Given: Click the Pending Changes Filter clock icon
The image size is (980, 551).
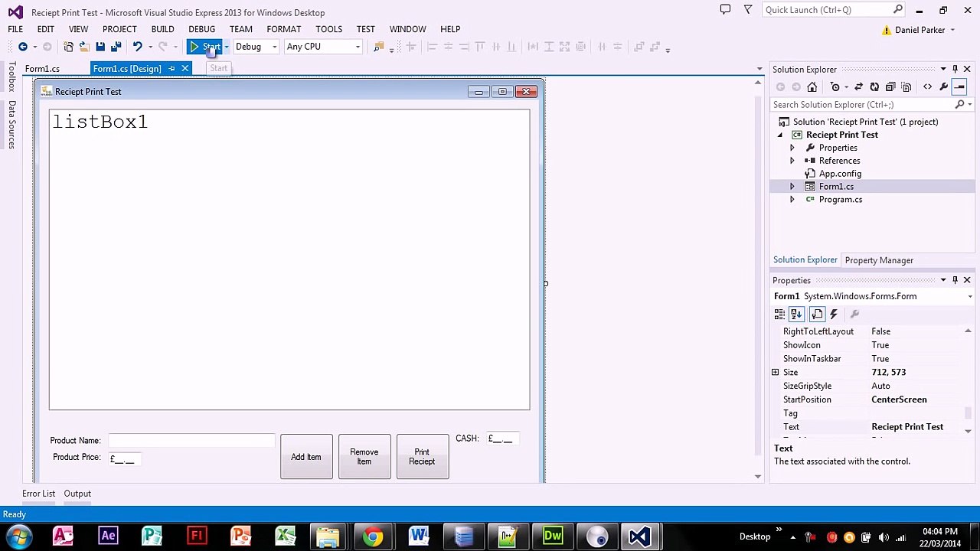Looking at the screenshot, I should point(835,87).
